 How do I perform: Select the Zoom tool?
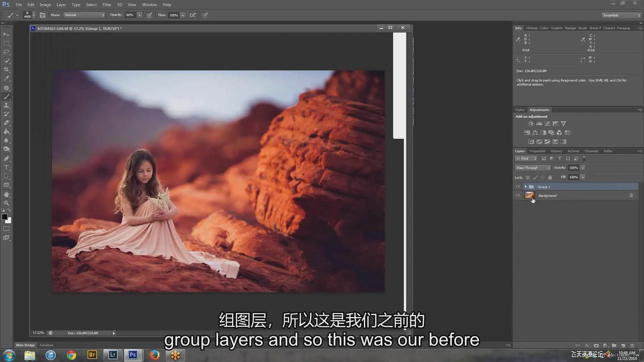coord(6,203)
